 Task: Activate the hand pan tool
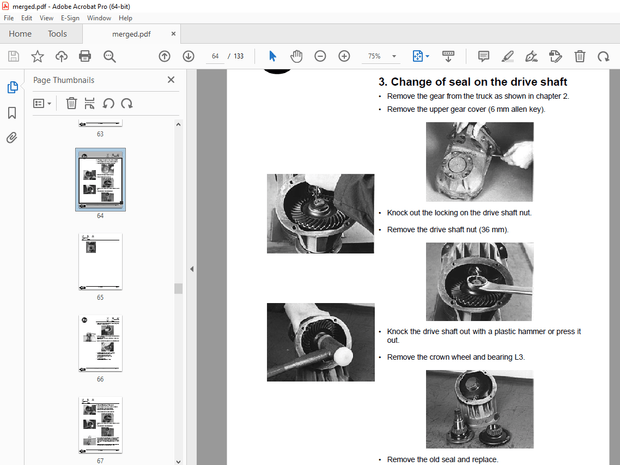click(x=296, y=56)
